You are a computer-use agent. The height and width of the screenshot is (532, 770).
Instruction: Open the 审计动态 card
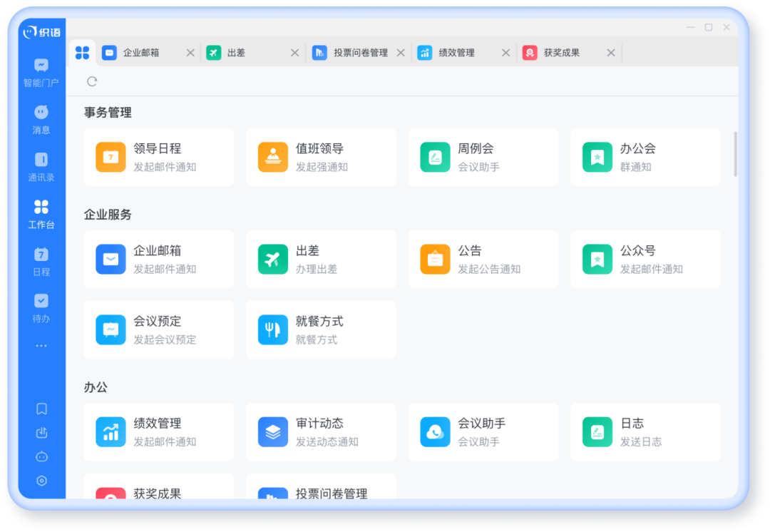(321, 431)
